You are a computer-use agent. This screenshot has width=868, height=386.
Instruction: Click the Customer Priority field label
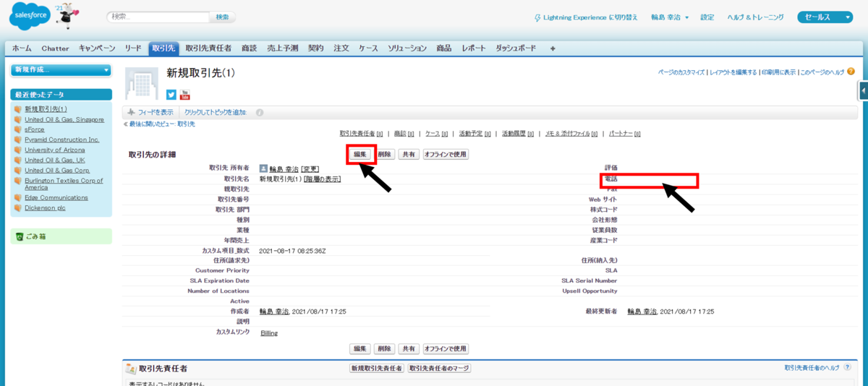click(x=222, y=270)
